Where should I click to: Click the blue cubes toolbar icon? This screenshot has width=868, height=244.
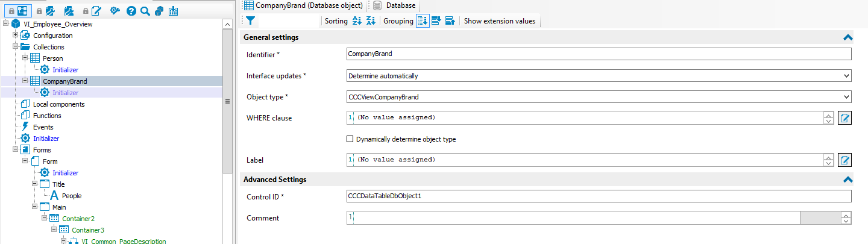(159, 11)
